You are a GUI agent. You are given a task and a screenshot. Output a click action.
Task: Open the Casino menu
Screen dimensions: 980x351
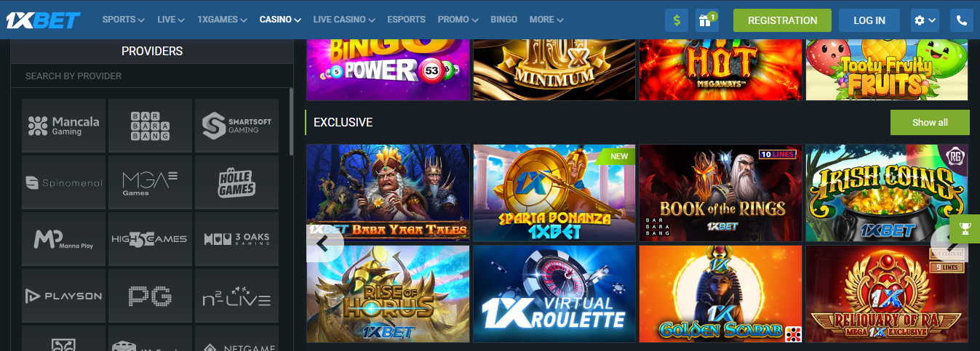pyautogui.click(x=280, y=20)
